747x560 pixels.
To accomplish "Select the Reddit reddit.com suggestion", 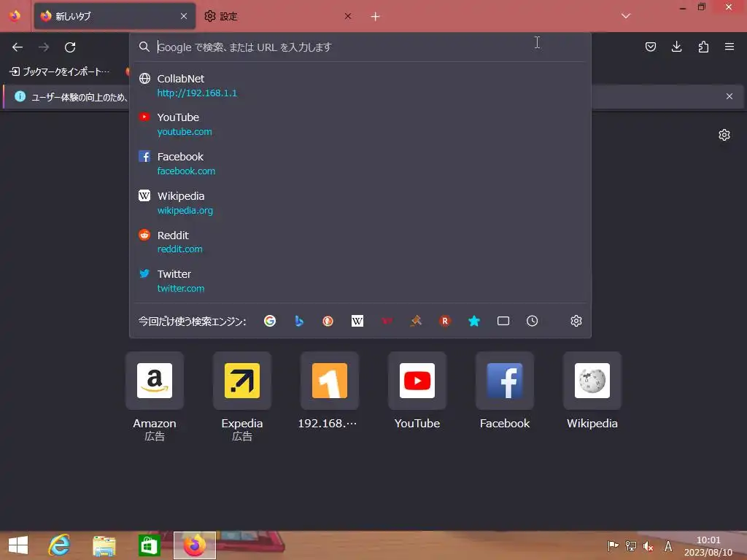I will tap(360, 242).
